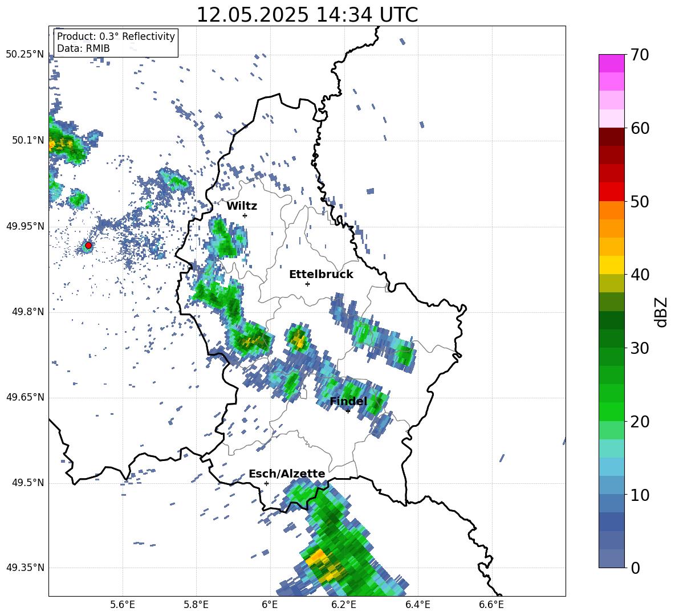This screenshot has height=616, width=675.
Task: Click the Wiltz city label
Action: pos(242,206)
